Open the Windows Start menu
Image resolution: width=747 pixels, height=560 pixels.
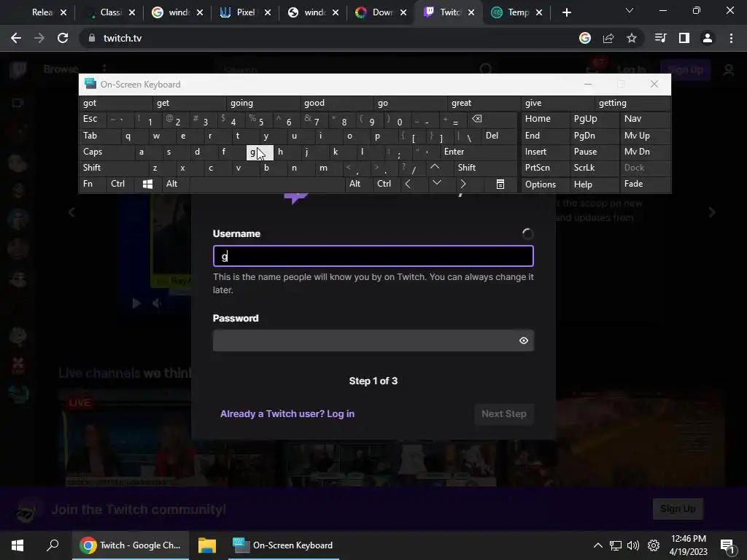(18, 545)
